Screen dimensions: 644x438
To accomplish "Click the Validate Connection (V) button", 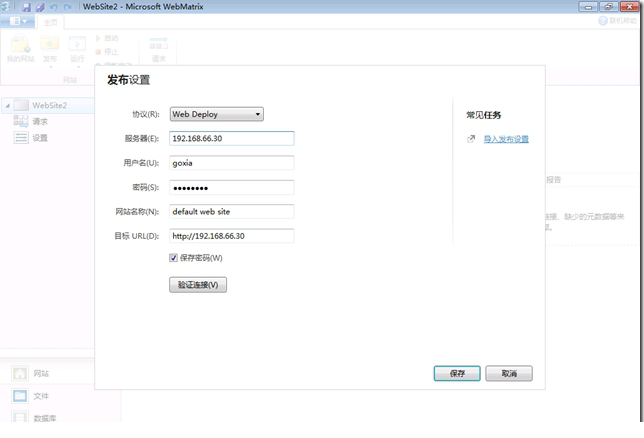I will [x=198, y=285].
